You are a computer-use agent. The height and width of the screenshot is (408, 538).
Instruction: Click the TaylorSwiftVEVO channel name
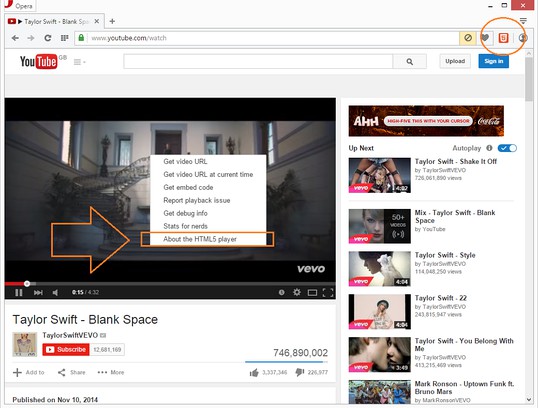coord(70,335)
